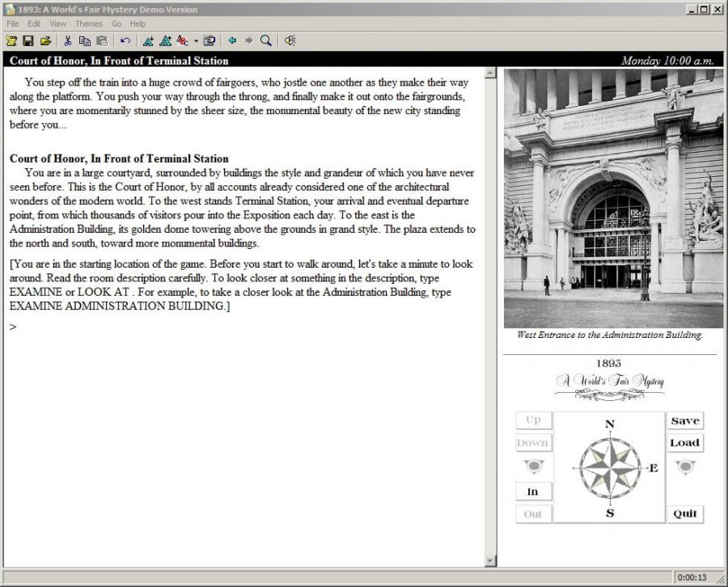Screen dimensions: 728x587
Task: Click the World's Fair Mystery logo
Action: point(610,380)
